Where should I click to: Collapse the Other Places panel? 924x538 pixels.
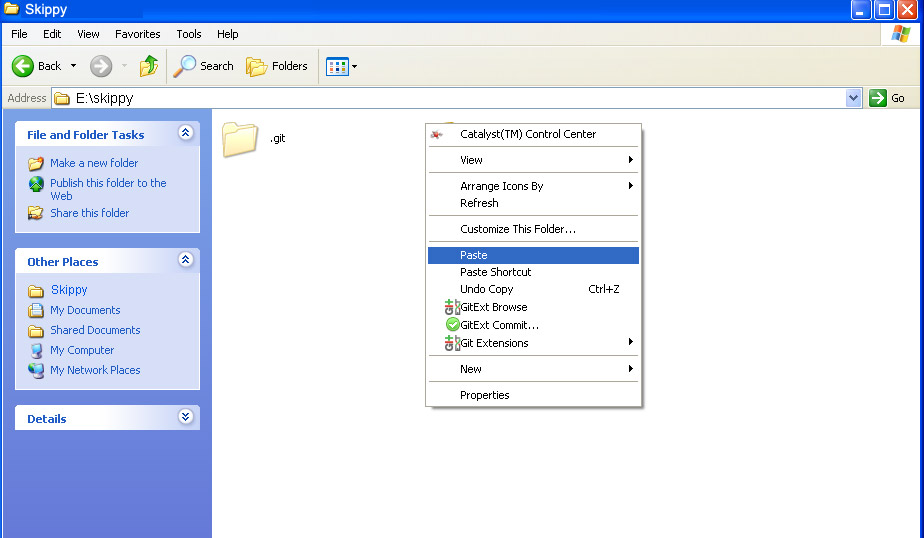(186, 259)
